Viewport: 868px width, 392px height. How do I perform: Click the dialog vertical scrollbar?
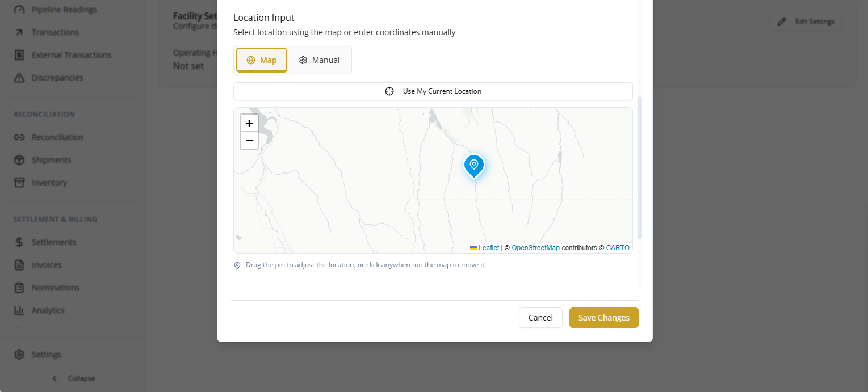pyautogui.click(x=640, y=167)
